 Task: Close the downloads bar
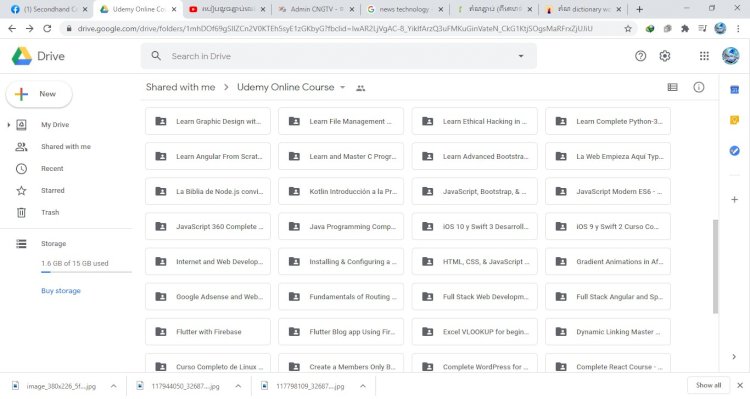point(740,385)
